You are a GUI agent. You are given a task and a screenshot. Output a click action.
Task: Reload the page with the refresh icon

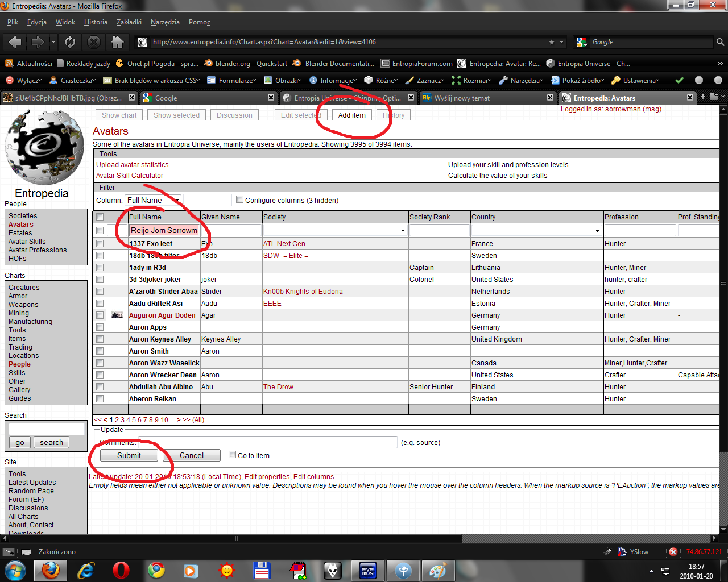(70, 42)
